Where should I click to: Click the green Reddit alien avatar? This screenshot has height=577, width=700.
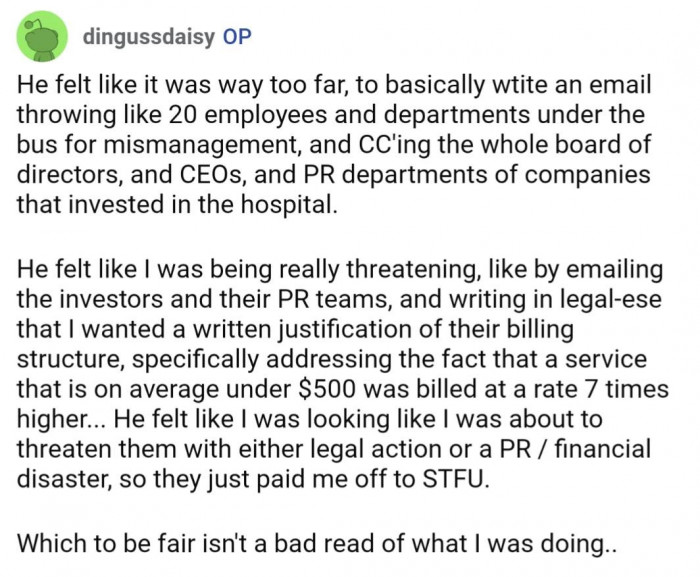click(x=37, y=40)
